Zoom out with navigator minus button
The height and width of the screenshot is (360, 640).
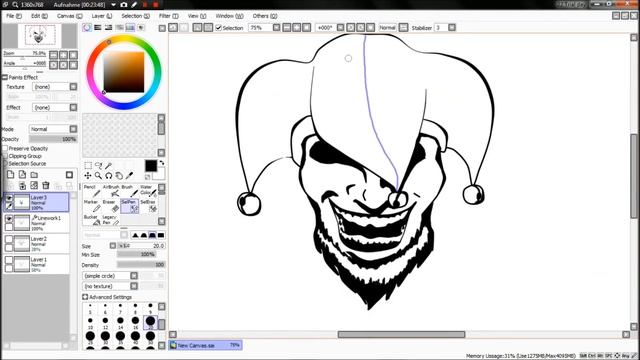coord(54,55)
